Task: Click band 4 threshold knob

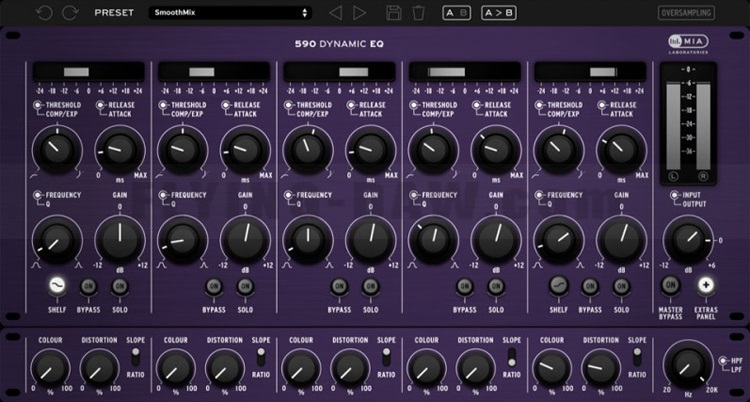Action: (433, 149)
